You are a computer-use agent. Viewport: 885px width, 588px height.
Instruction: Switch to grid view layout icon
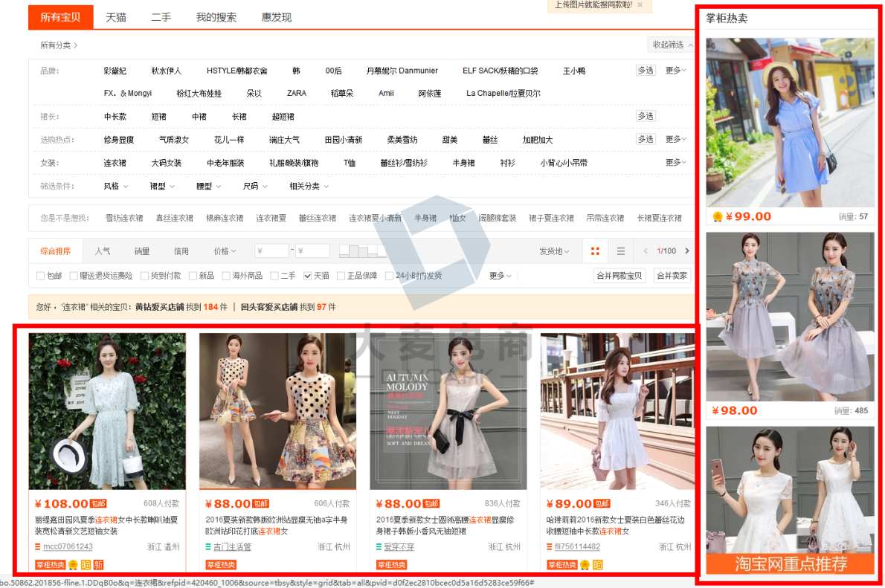(595, 251)
